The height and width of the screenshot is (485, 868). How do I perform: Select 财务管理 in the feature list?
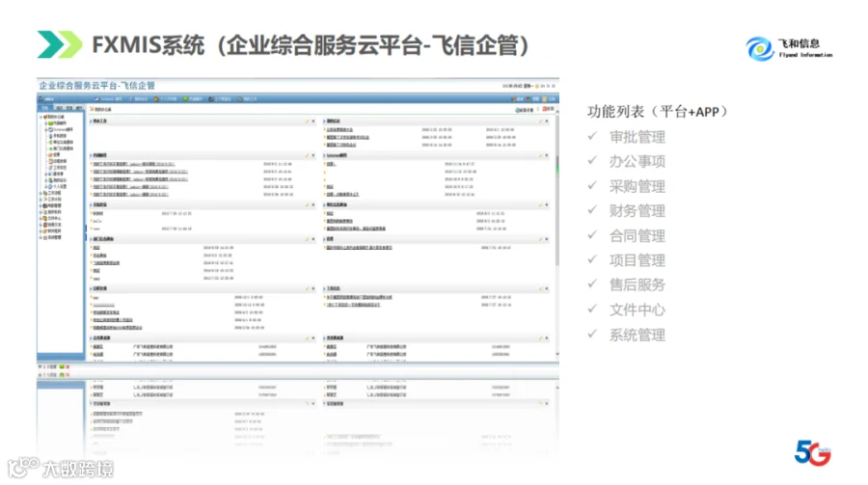pyautogui.click(x=637, y=210)
